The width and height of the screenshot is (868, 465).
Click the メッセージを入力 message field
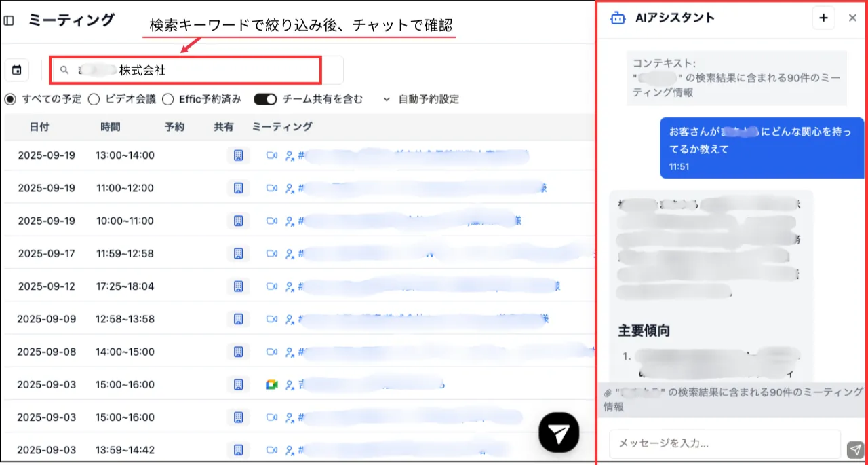point(725,444)
